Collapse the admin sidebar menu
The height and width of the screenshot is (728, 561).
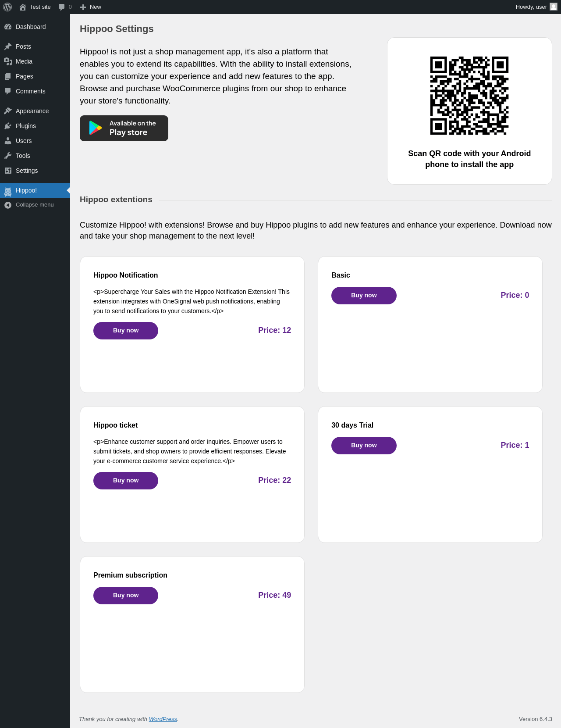29,205
